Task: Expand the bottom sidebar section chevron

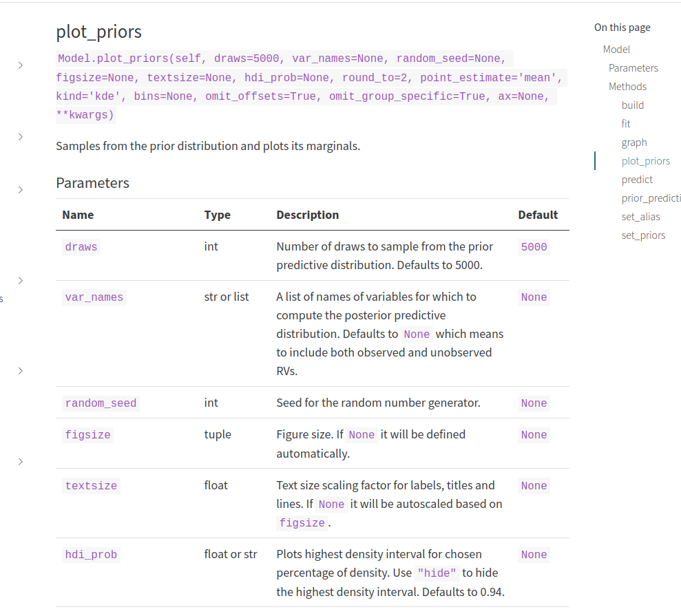Action: coord(20,462)
